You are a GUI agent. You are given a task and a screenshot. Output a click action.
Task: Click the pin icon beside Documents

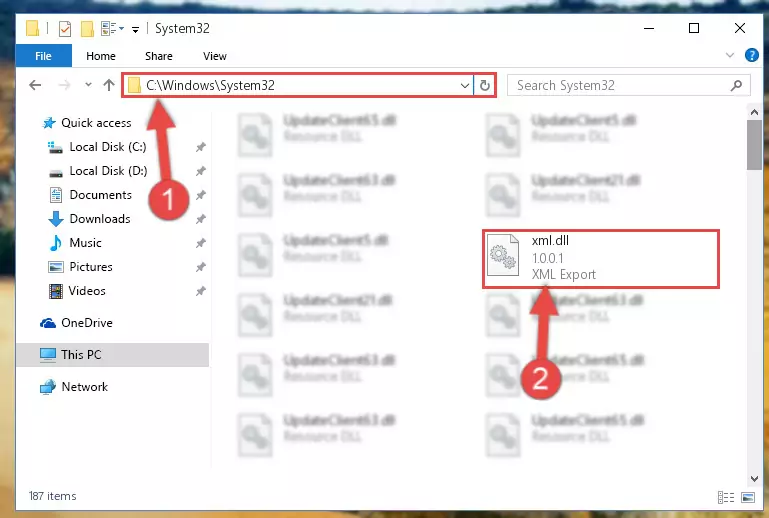click(x=201, y=195)
